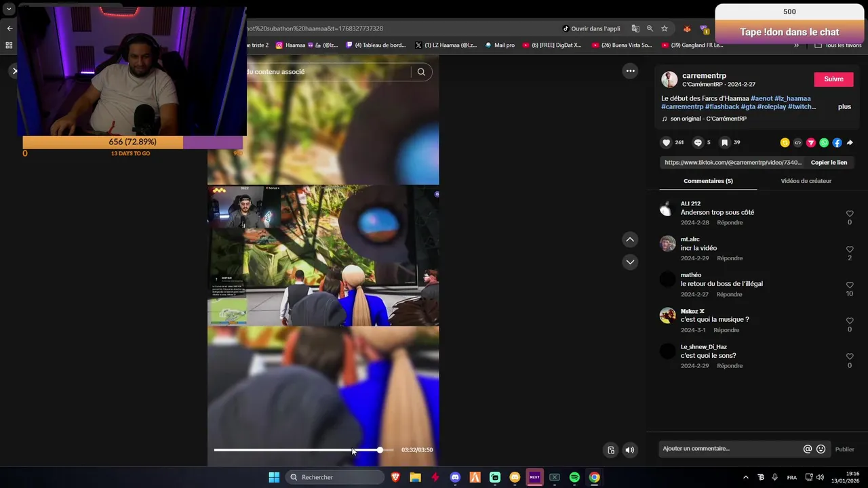
Task: Open the 'Buena Vista So...' YouTube bookmark
Action: [622, 45]
